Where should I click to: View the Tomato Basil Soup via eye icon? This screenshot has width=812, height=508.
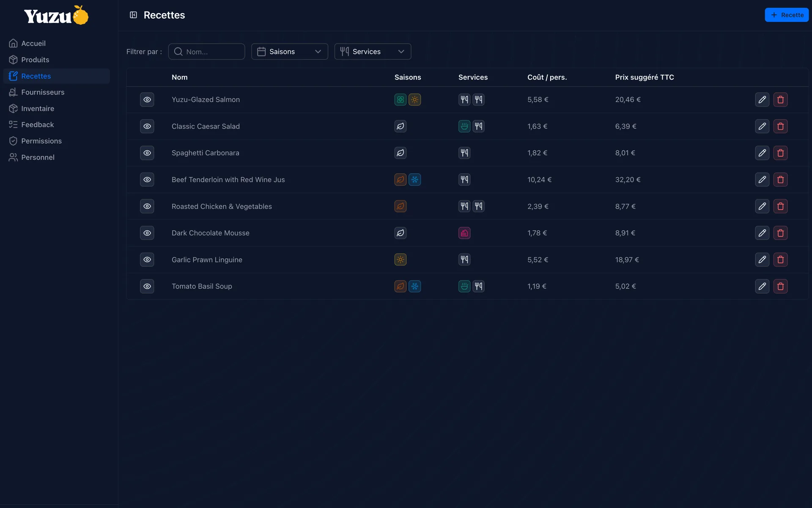point(147,286)
